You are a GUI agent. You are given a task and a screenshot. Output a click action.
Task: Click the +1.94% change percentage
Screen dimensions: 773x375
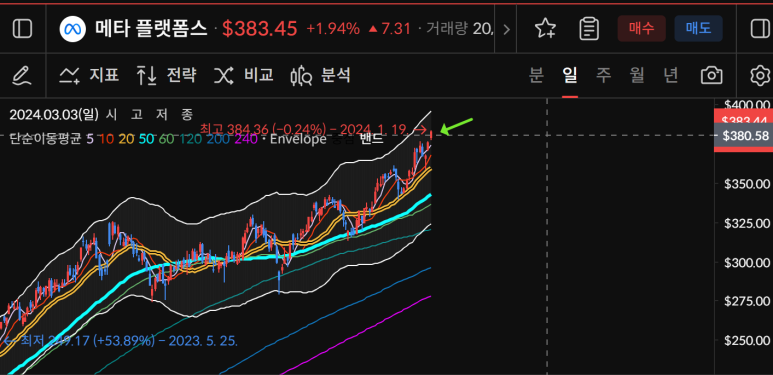(333, 29)
